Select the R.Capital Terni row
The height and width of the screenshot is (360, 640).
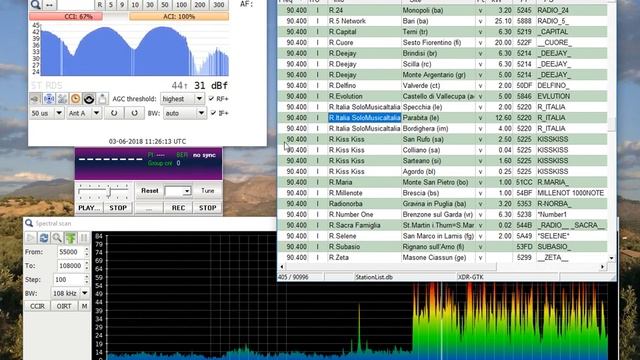click(442, 31)
